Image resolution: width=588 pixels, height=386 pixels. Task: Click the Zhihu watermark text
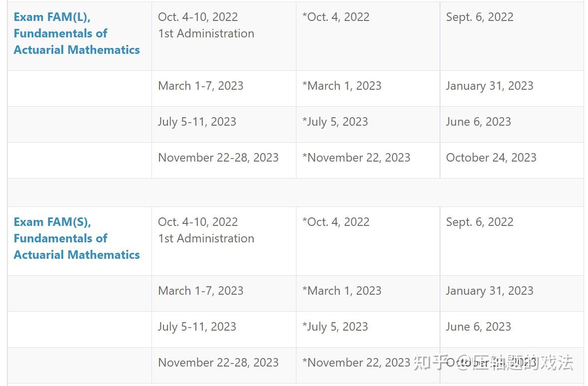coord(493,363)
